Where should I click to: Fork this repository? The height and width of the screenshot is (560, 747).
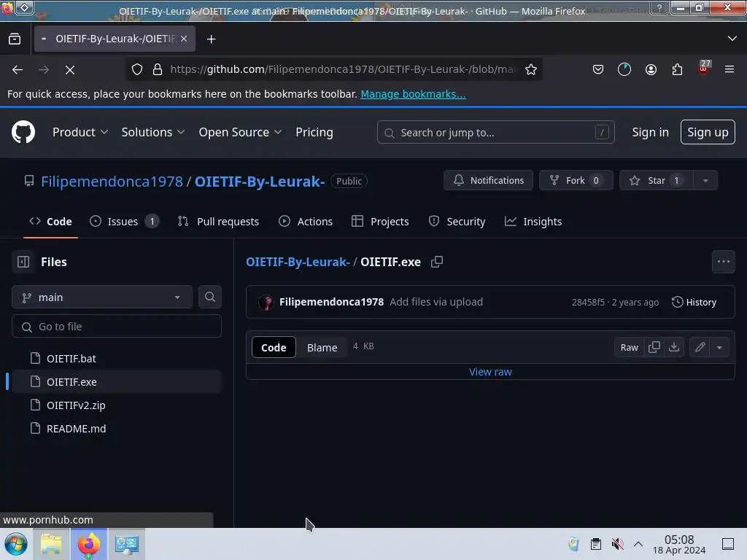(x=576, y=180)
